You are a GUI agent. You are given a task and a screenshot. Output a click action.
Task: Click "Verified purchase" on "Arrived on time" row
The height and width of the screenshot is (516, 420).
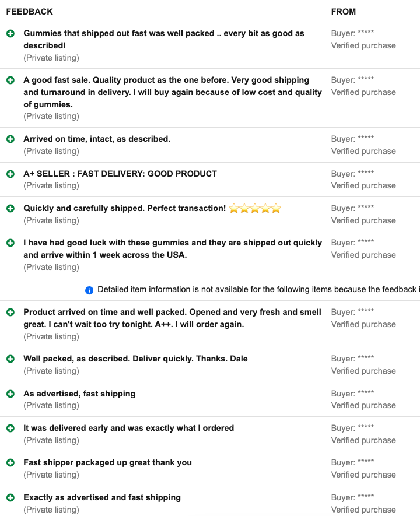click(x=363, y=151)
